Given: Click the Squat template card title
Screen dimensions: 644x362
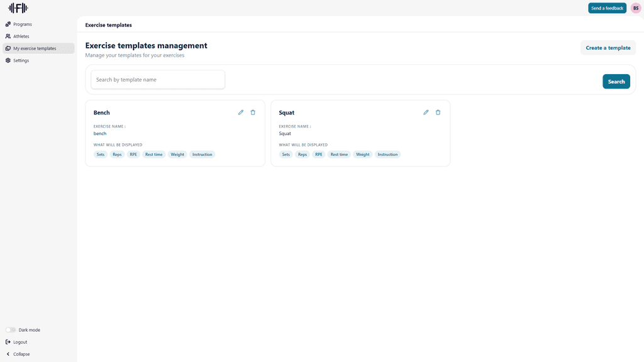Looking at the screenshot, I should [x=287, y=113].
